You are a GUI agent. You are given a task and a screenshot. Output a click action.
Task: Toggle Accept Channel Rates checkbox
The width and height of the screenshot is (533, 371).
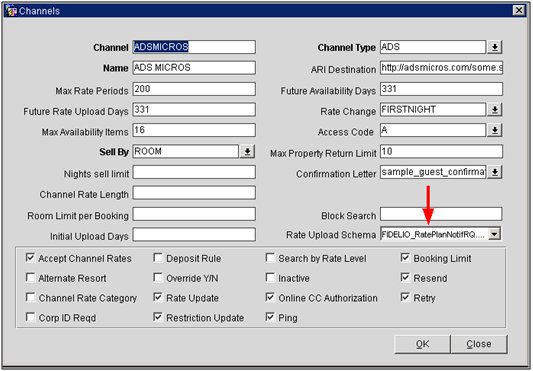[x=30, y=257]
